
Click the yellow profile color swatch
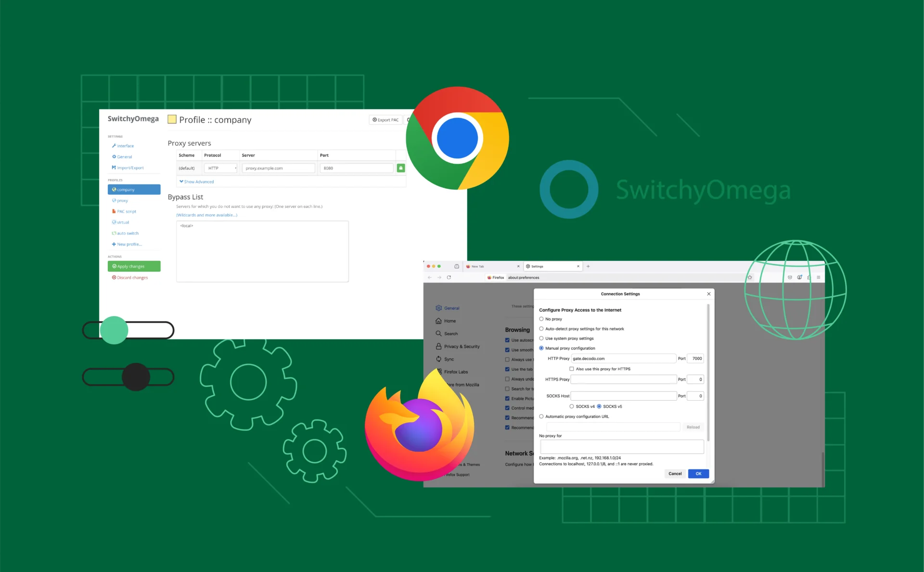point(172,119)
